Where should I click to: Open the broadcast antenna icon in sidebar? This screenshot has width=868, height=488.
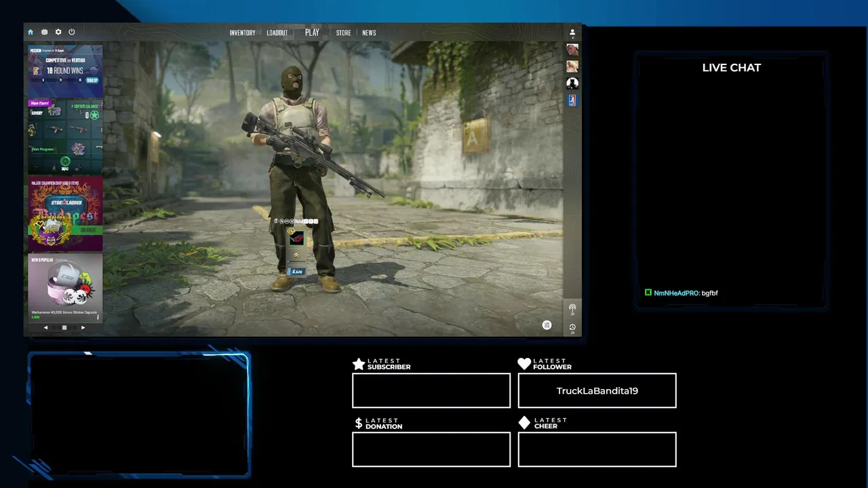[x=572, y=308]
